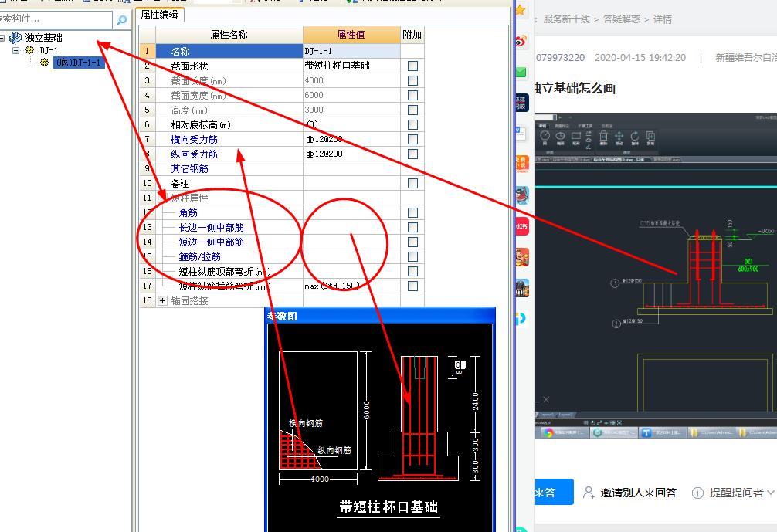Screen dimensions: 777x532
Task: Click the 短边一侧中部筋 property name
Action: pyautogui.click(x=211, y=242)
